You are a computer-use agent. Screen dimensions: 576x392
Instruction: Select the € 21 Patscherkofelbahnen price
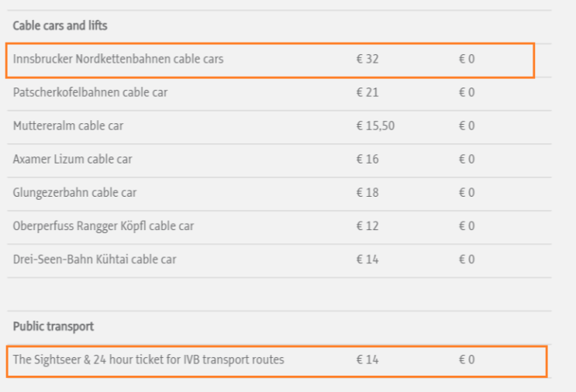(367, 92)
